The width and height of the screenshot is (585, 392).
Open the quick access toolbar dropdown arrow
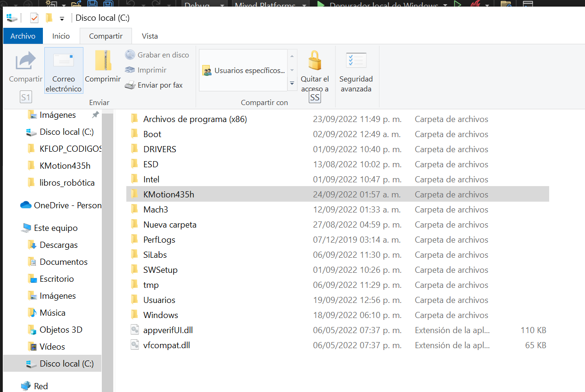tap(62, 19)
